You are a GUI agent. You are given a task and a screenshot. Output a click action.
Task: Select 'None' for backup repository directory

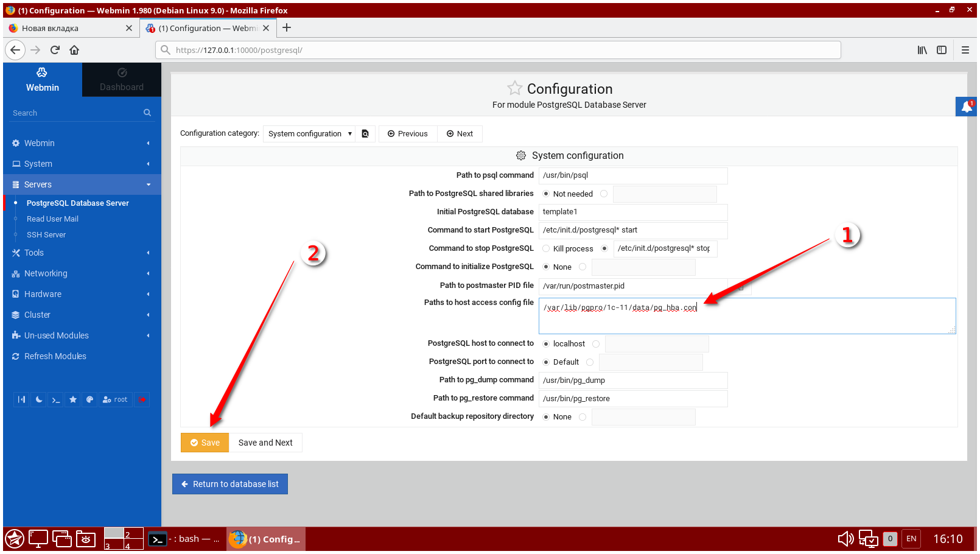(546, 417)
